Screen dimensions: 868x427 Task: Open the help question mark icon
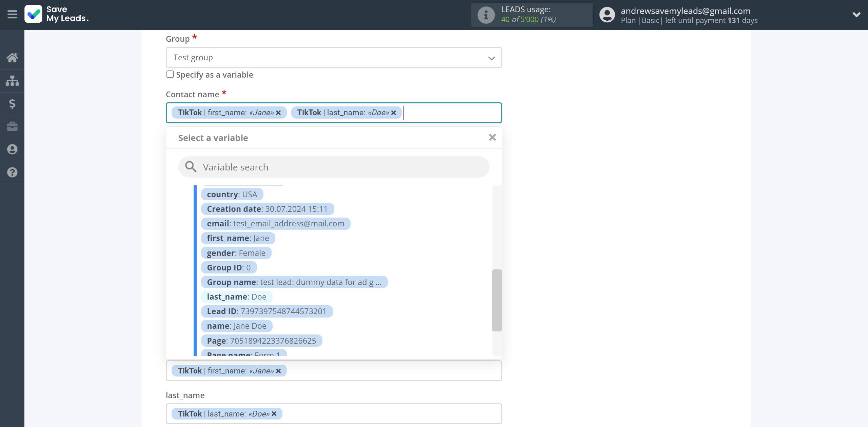(12, 172)
